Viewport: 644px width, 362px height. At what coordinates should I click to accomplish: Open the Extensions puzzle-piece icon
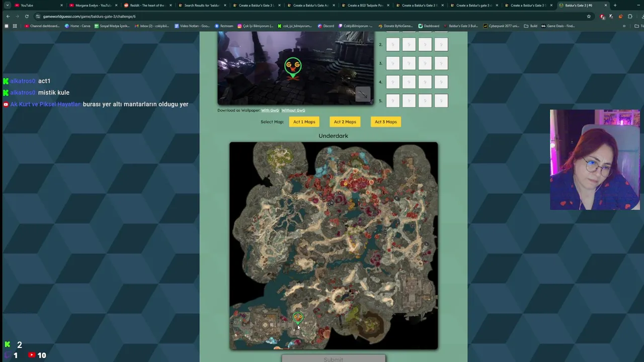630,16
